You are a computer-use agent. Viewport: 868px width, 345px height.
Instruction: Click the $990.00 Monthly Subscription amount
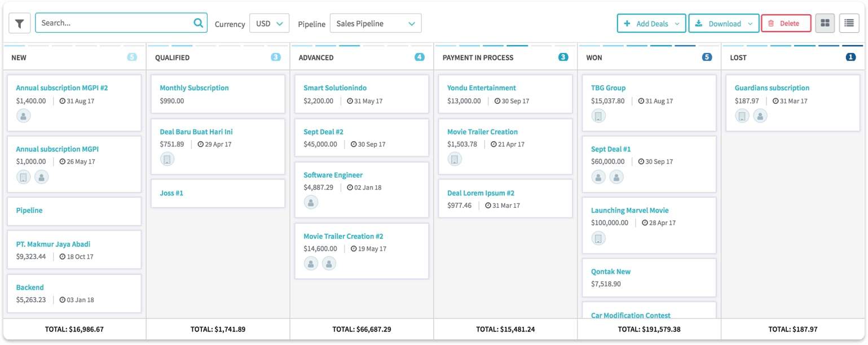[x=172, y=101]
